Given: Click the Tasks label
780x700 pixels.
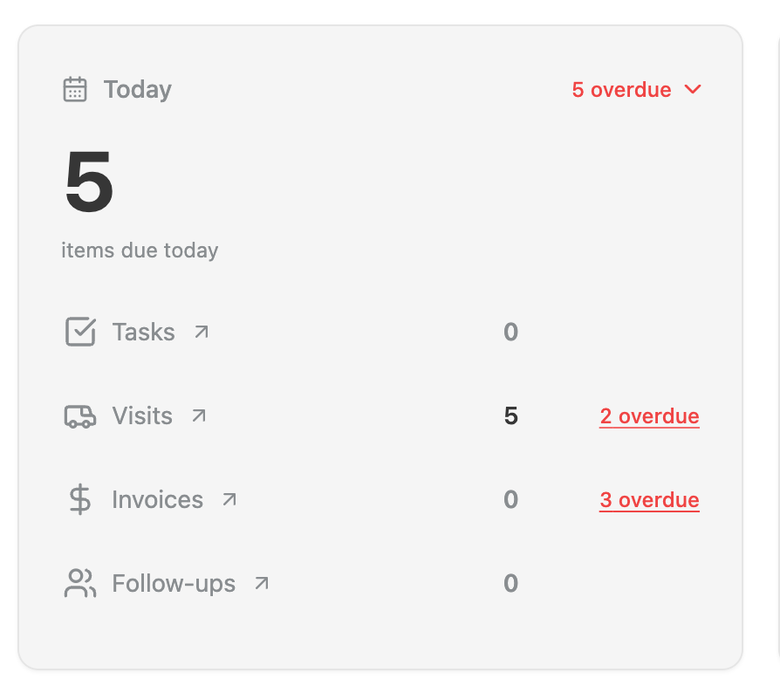Looking at the screenshot, I should coord(144,332).
